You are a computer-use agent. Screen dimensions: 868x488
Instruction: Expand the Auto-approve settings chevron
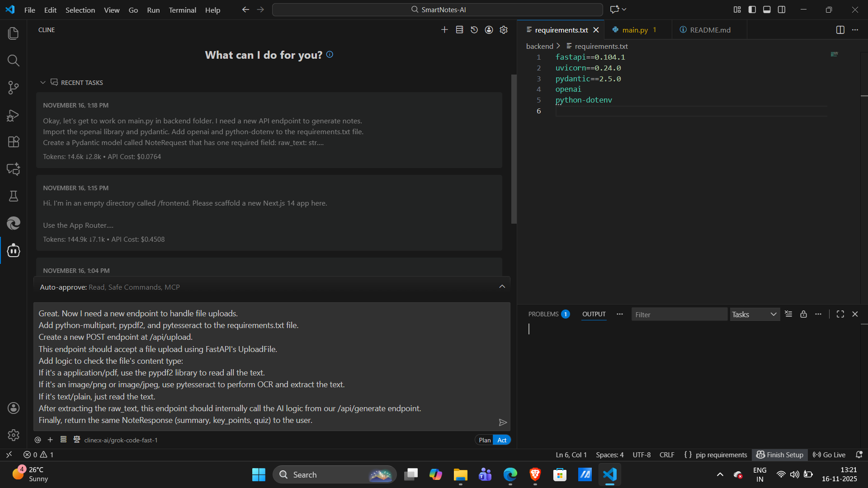[502, 286]
